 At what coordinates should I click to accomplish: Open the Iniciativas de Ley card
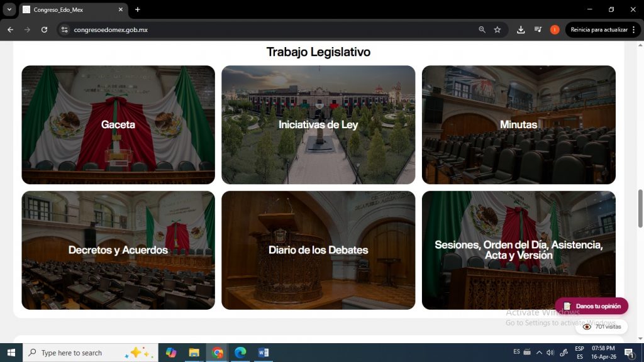point(318,124)
